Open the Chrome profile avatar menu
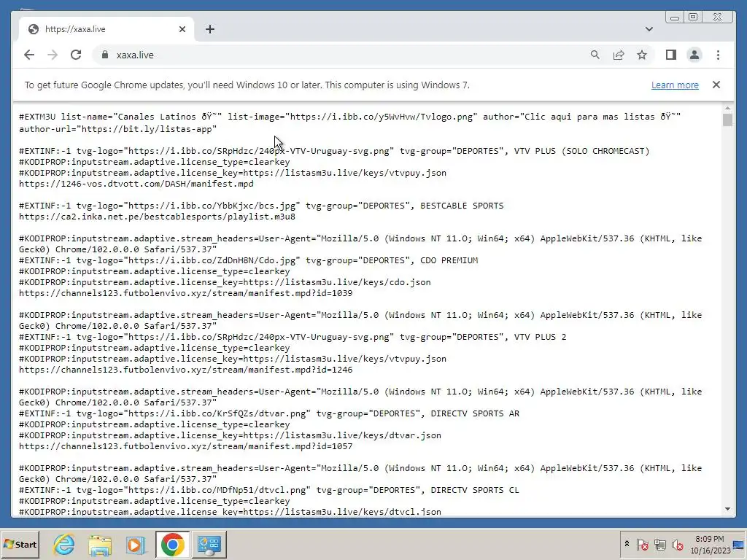 click(x=694, y=55)
